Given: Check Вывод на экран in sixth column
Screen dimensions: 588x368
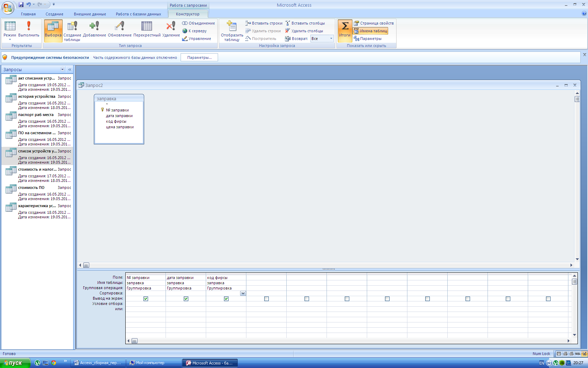Looking at the screenshot, I should pyautogui.click(x=347, y=299).
